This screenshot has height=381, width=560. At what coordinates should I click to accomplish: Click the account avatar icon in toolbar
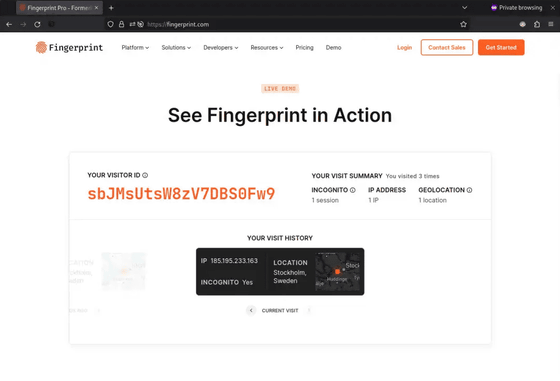522,24
